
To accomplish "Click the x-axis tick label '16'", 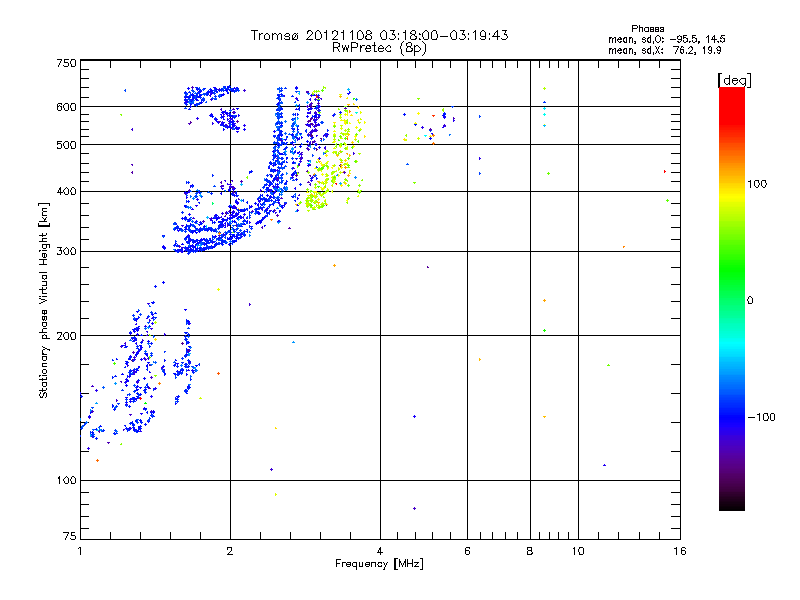I will pyautogui.click(x=680, y=551).
